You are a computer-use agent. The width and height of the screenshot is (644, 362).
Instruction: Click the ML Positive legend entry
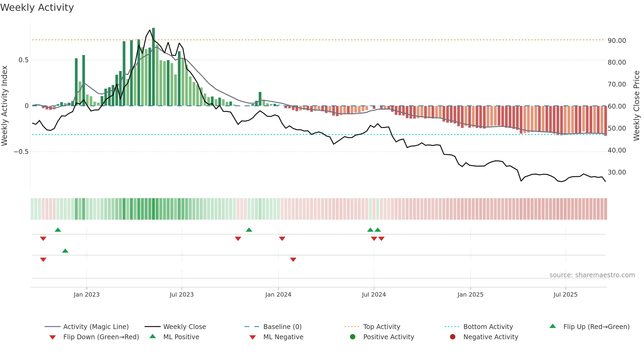(x=174, y=337)
